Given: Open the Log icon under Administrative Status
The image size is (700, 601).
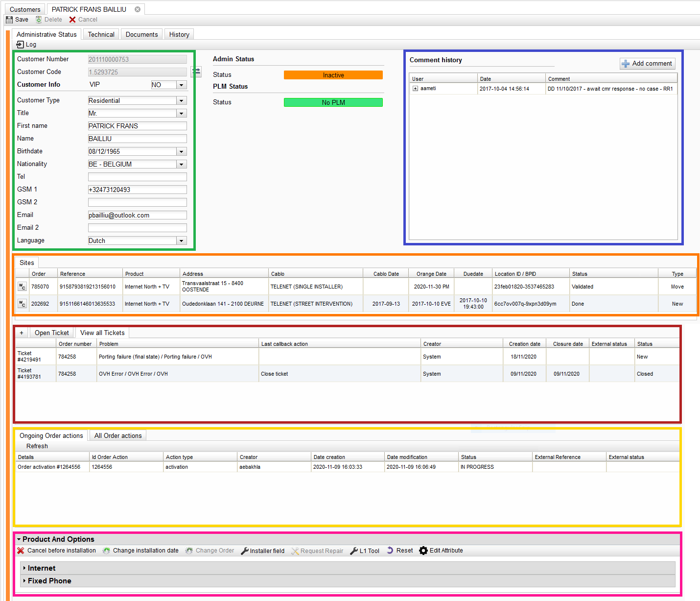Looking at the screenshot, I should [x=20, y=45].
